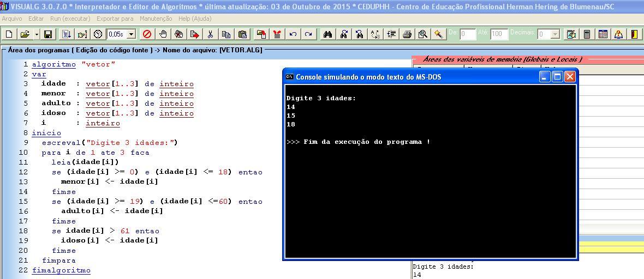The image size is (644, 279).
Task: Click 'Fim da execução do programa !' in console
Action: [367, 142]
